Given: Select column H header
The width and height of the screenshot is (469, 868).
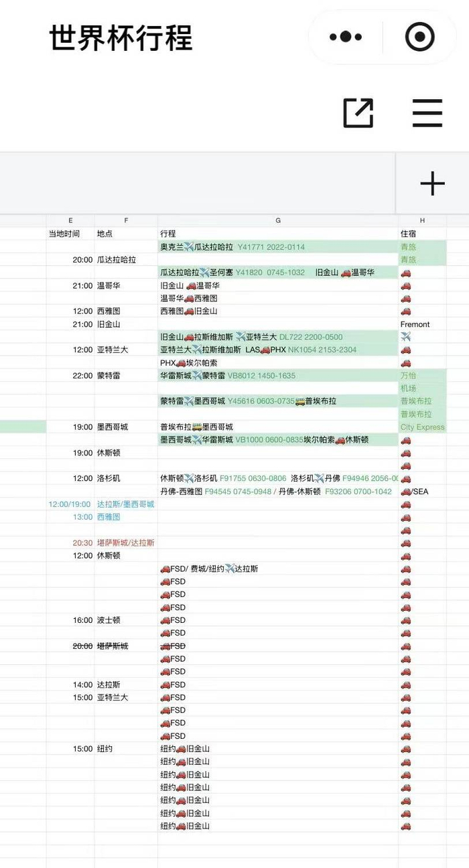Looking at the screenshot, I should (422, 220).
